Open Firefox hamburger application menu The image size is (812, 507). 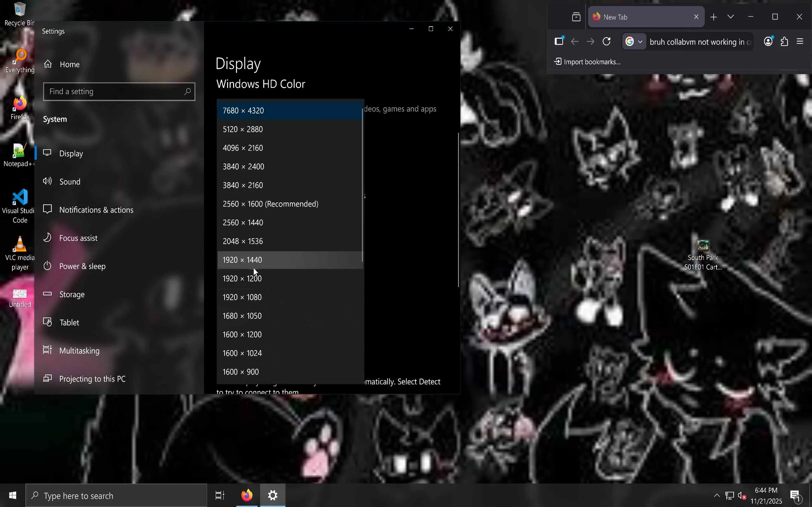800,42
